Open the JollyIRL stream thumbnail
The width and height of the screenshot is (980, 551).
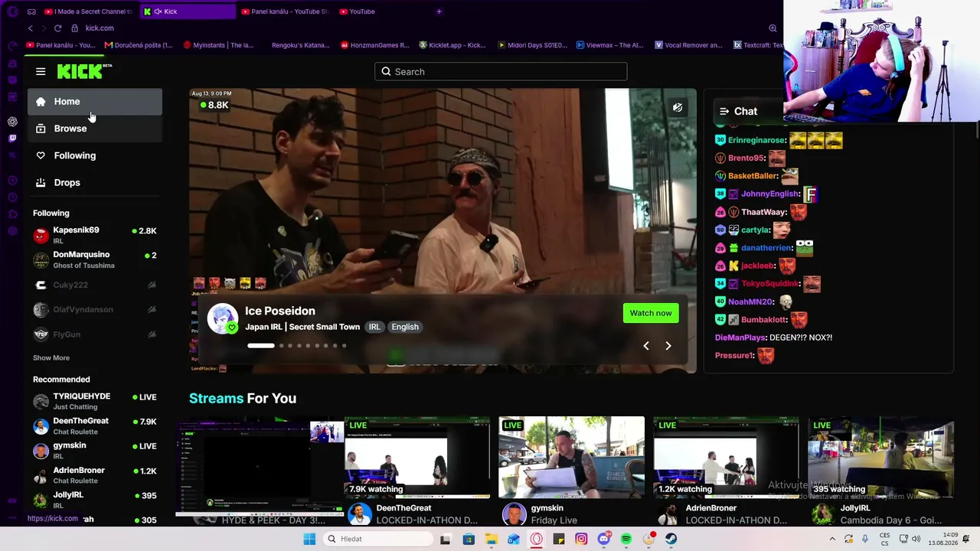click(x=881, y=458)
